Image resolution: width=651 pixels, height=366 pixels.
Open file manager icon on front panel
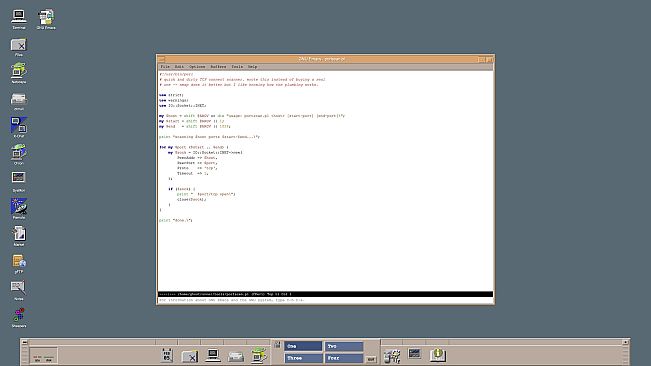(x=190, y=356)
